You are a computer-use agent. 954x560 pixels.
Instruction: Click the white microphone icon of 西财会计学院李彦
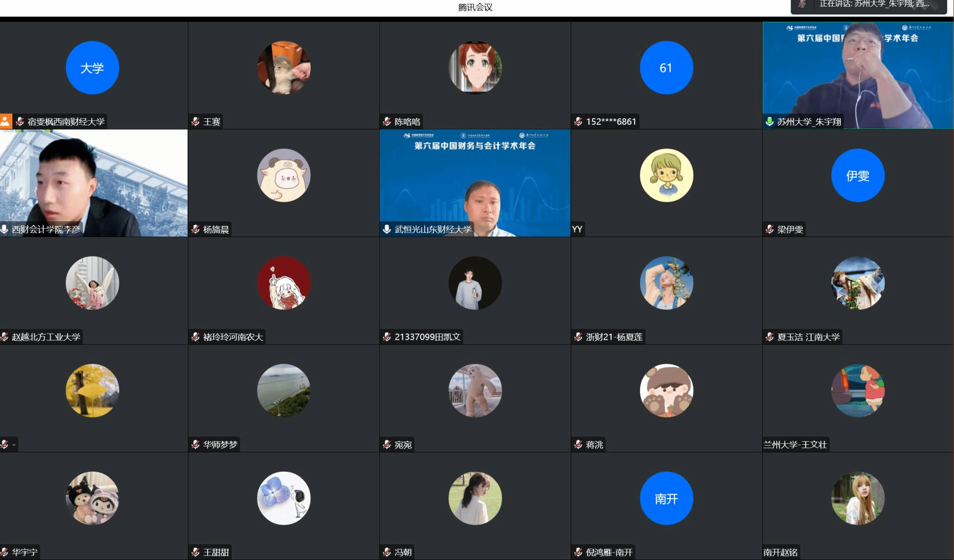4,229
